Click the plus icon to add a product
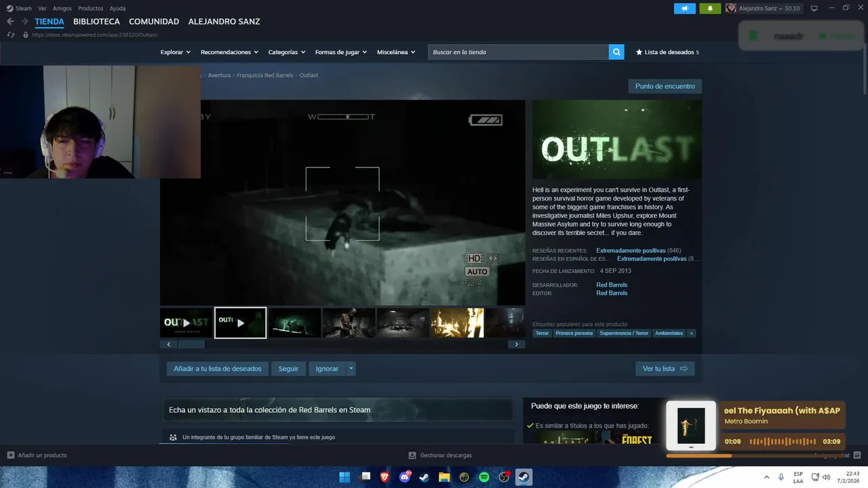This screenshot has width=868, height=488. point(10,455)
